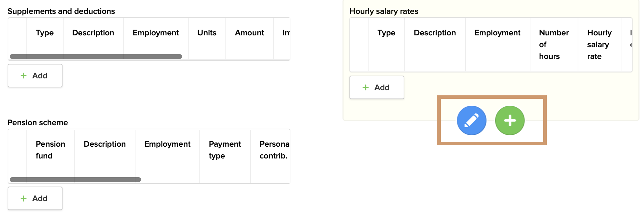Click Employment header in Supplements and deductions
The width and height of the screenshot is (644, 224).
click(156, 33)
